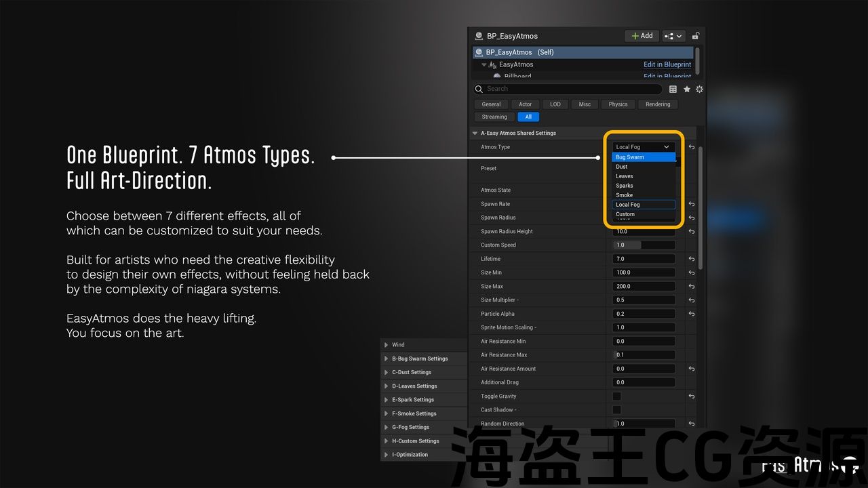
Task: Click the Blueprint hierarchy icon next to Add
Action: 673,36
